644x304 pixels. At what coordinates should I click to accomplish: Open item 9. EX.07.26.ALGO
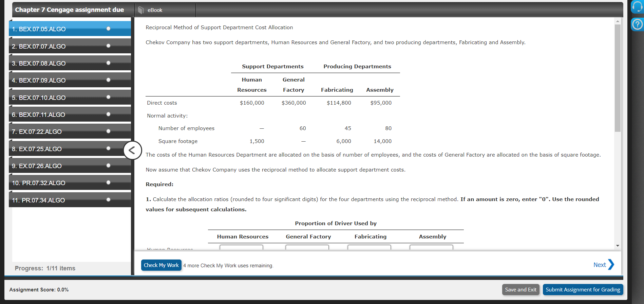(70, 166)
